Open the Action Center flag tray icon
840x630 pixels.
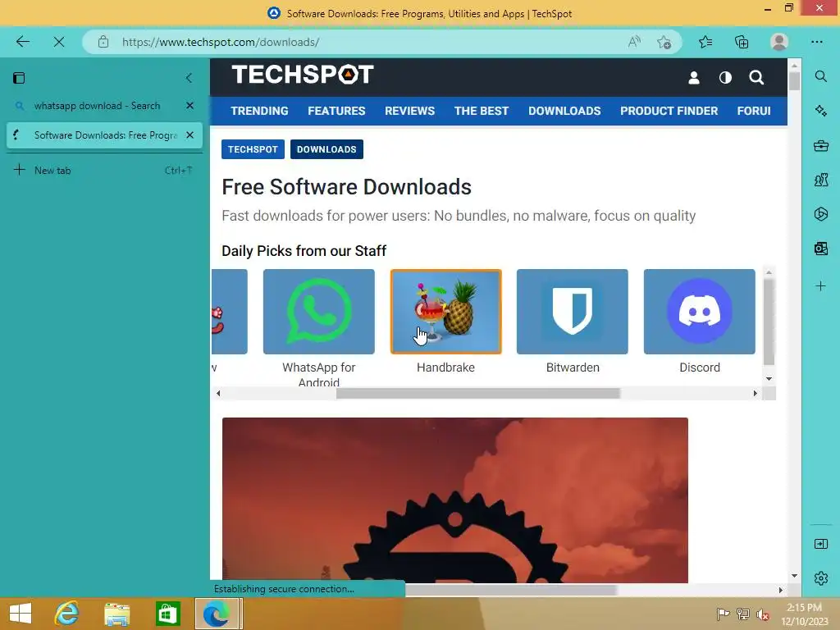point(723,614)
